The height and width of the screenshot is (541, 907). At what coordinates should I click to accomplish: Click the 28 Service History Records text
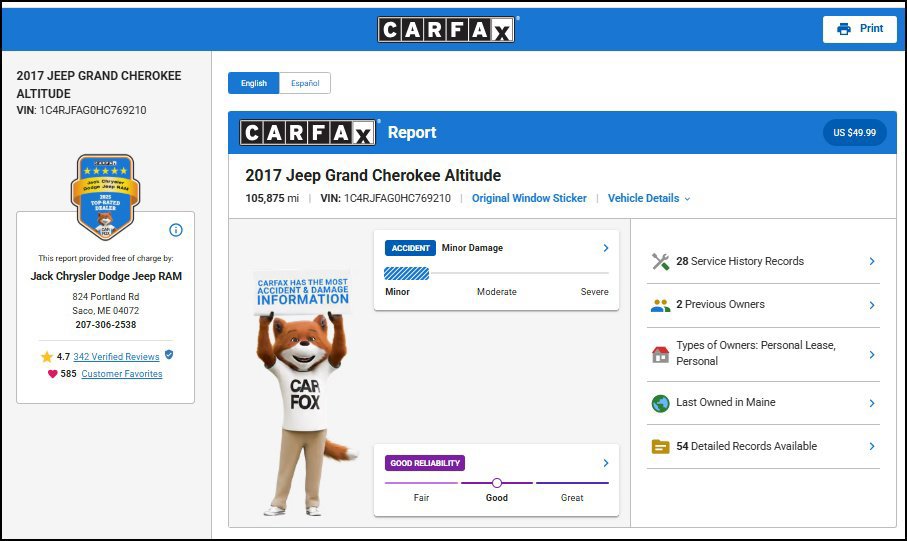pos(740,262)
